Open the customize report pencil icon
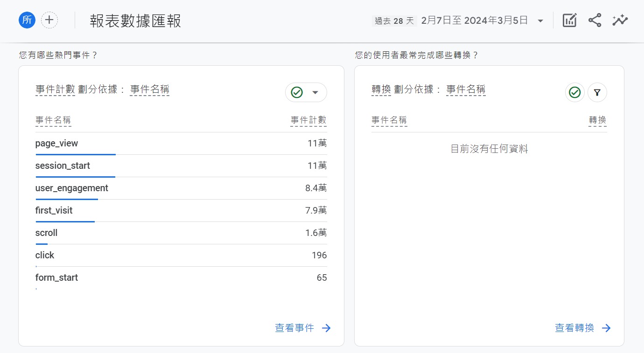This screenshot has width=644, height=353. (x=569, y=20)
